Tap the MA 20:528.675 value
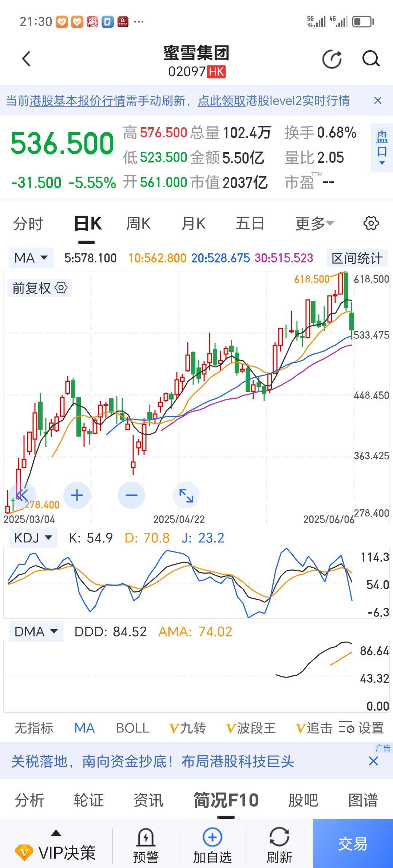 pyautogui.click(x=221, y=258)
